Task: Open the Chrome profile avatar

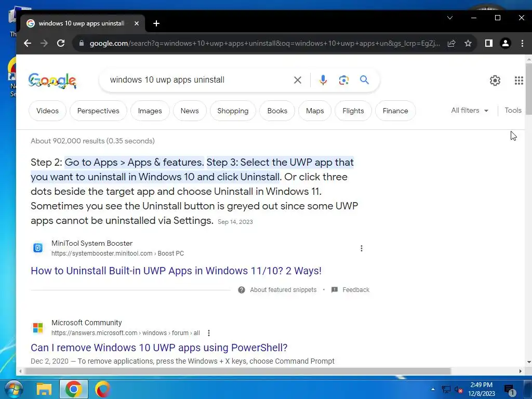Action: click(x=505, y=43)
